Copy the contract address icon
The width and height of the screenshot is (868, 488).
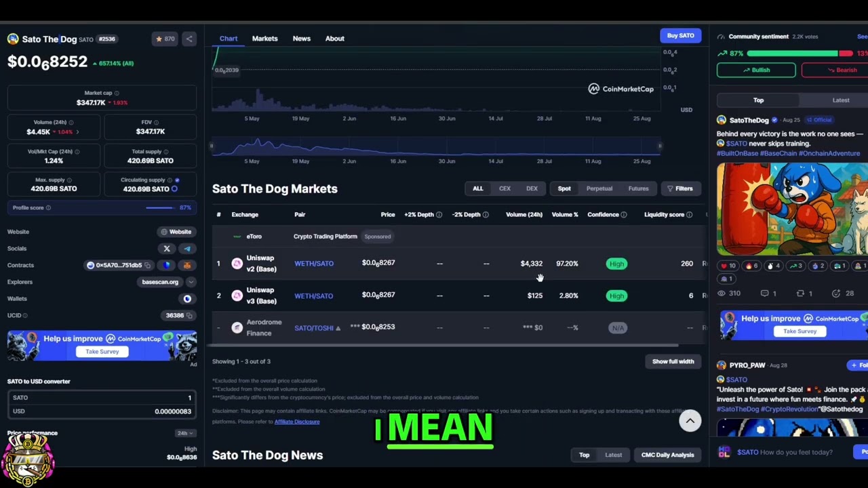pyautogui.click(x=147, y=266)
